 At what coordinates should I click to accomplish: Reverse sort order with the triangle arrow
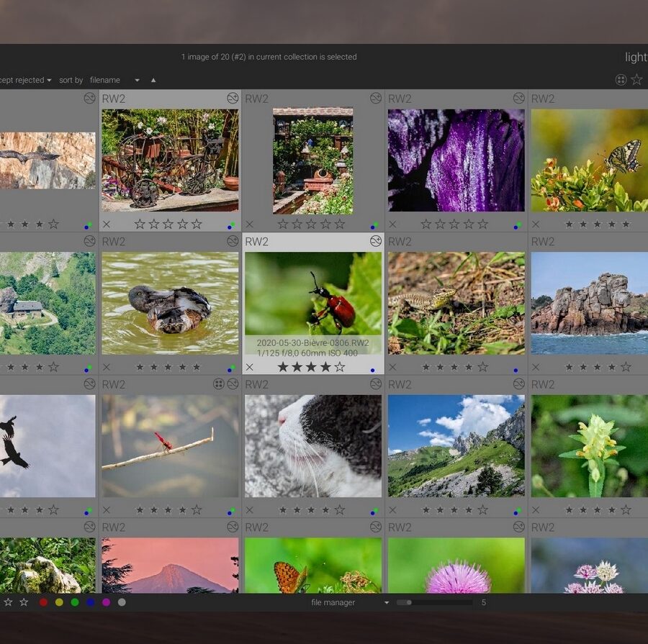[x=153, y=80]
